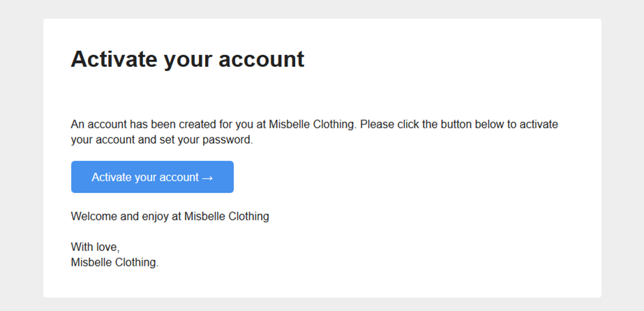Click Misbelle Clothing in the welcome line
The height and width of the screenshot is (311, 644).
tap(226, 216)
